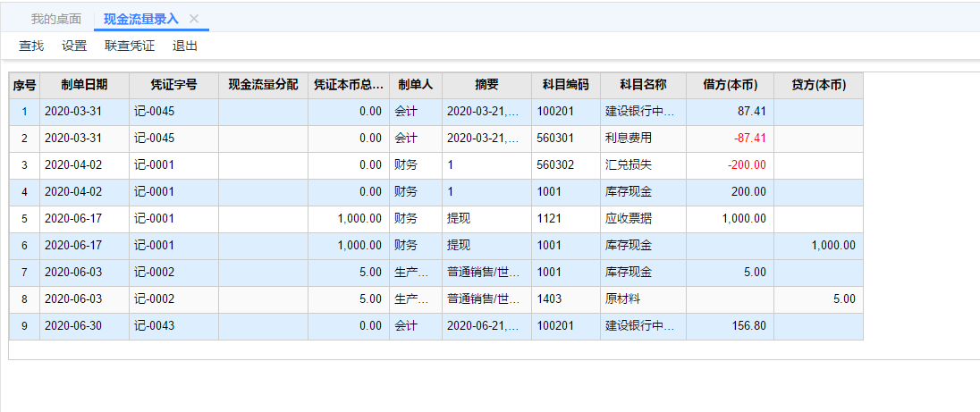Select the 科目名称 column header
The width and height of the screenshot is (980, 412).
point(643,86)
